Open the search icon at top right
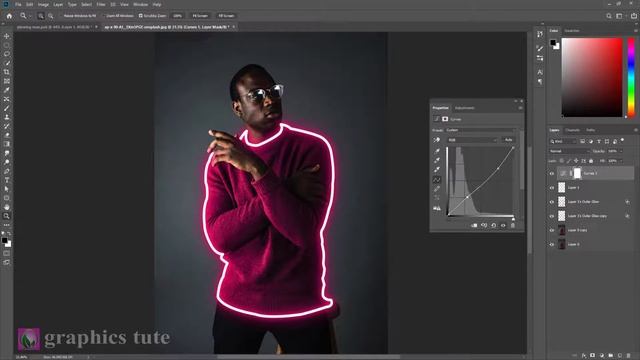Viewport: 640px width, 360px height. pyautogui.click(x=609, y=16)
